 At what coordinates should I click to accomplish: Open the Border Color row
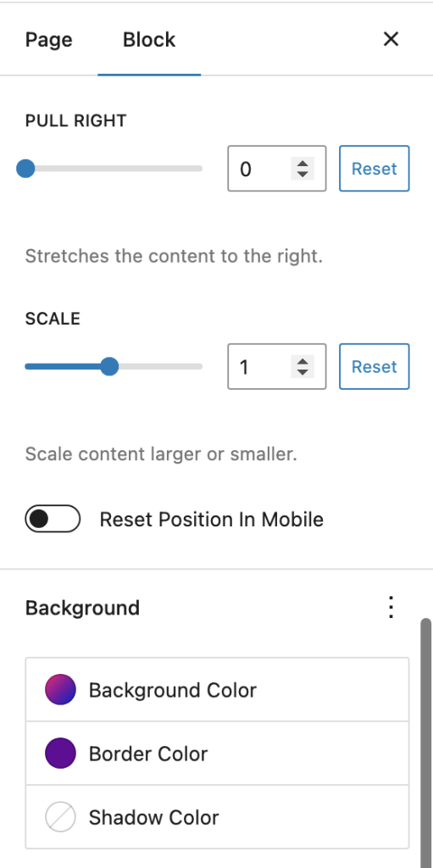click(217, 754)
